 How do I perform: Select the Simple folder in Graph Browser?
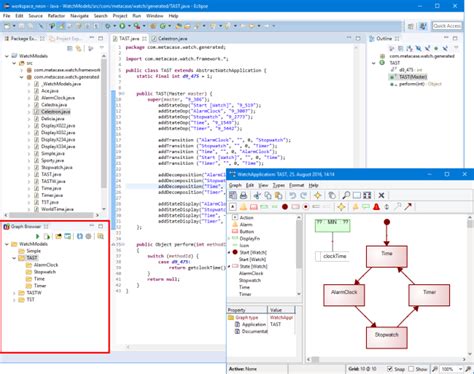[33, 251]
